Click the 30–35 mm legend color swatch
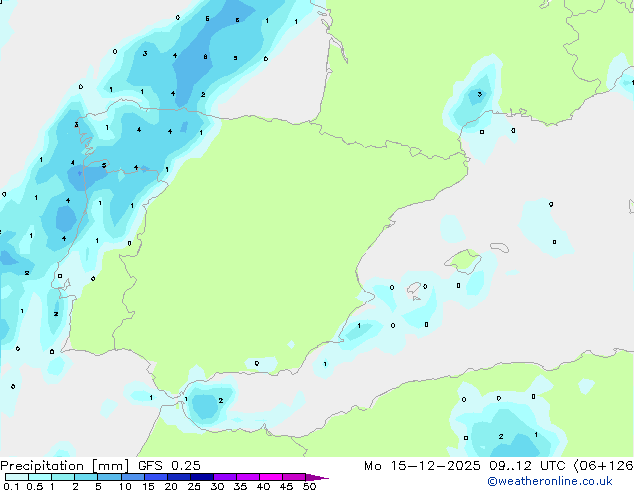 pos(224,477)
